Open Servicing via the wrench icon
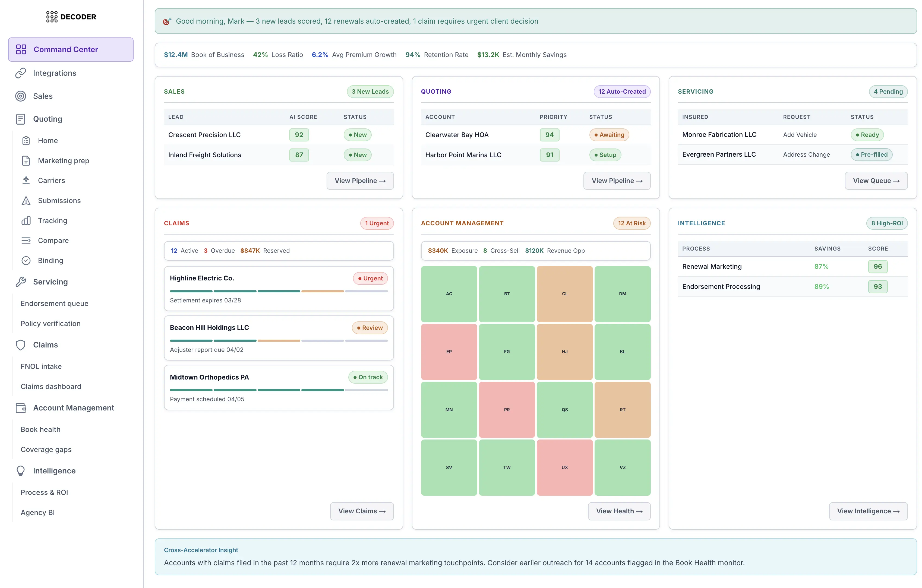 [21, 282]
